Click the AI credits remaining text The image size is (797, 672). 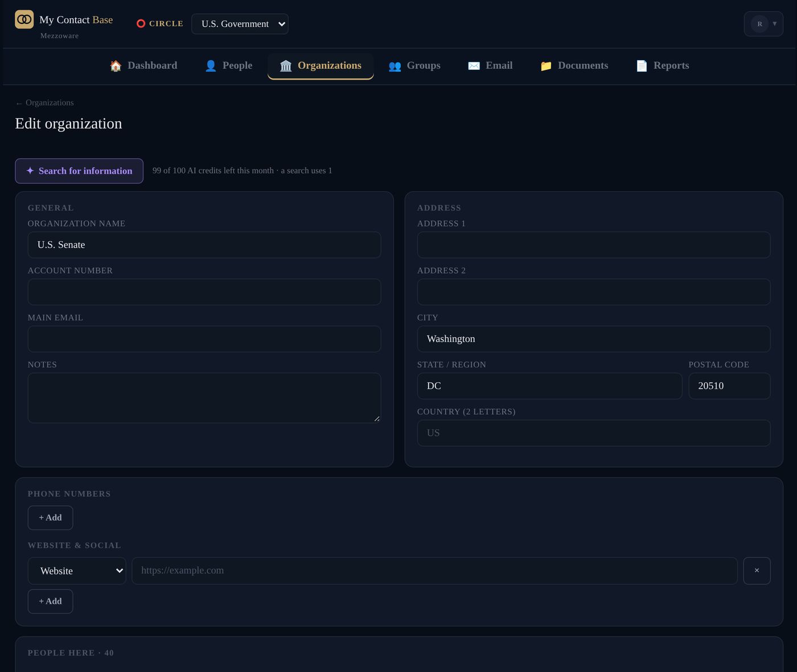point(242,171)
